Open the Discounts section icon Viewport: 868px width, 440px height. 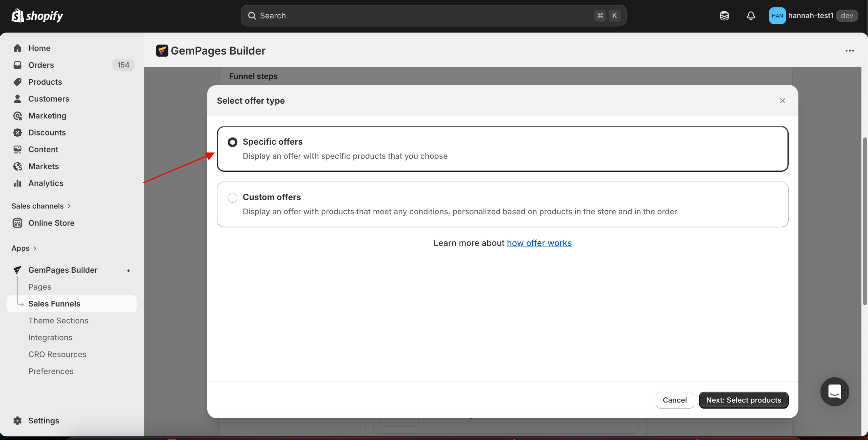click(x=18, y=132)
